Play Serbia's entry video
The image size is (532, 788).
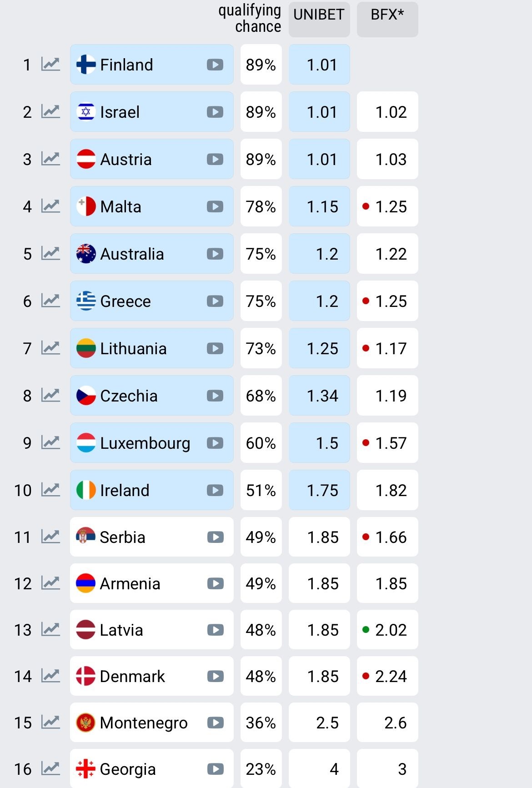pyautogui.click(x=215, y=537)
